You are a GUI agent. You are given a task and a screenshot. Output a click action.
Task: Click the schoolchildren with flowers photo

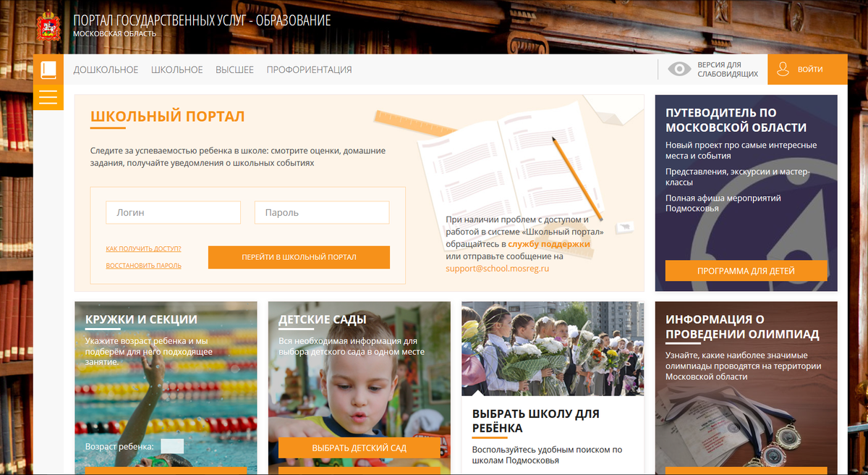tap(553, 348)
